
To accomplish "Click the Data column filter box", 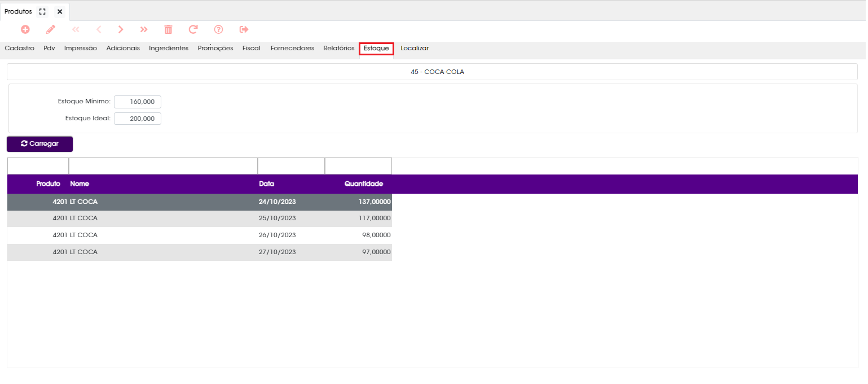I will tap(291, 166).
